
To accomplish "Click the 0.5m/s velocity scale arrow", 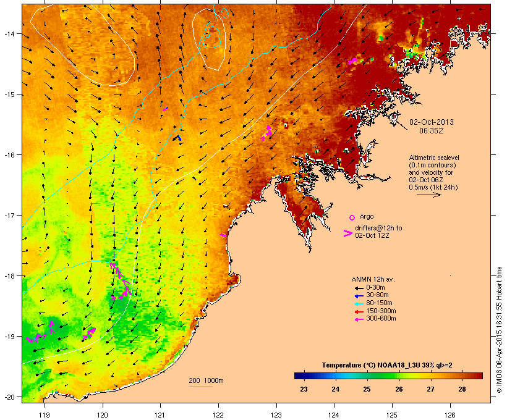I will tap(428, 195).
